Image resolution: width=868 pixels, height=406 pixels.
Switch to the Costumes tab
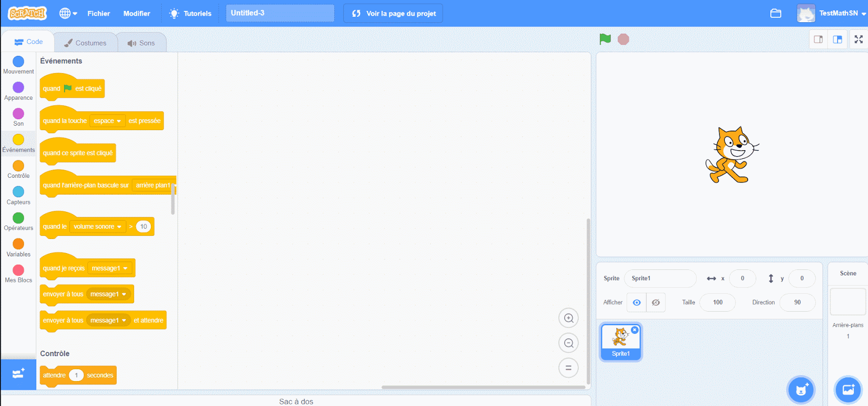tap(85, 43)
